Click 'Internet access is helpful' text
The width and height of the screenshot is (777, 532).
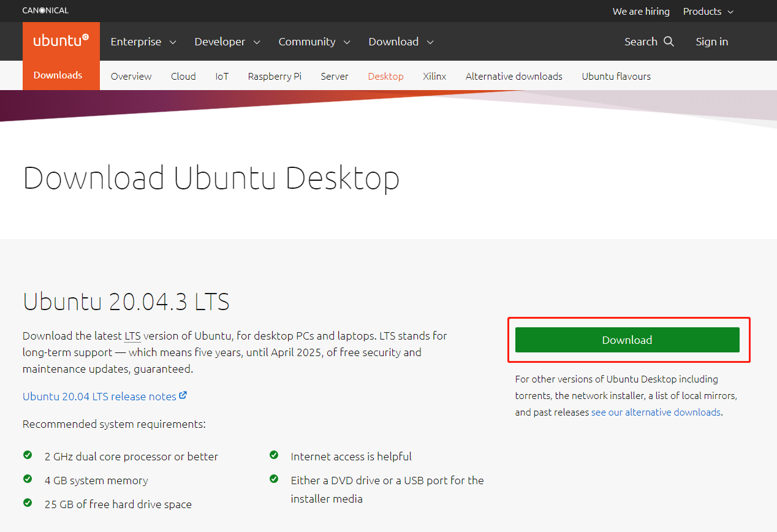click(x=351, y=457)
